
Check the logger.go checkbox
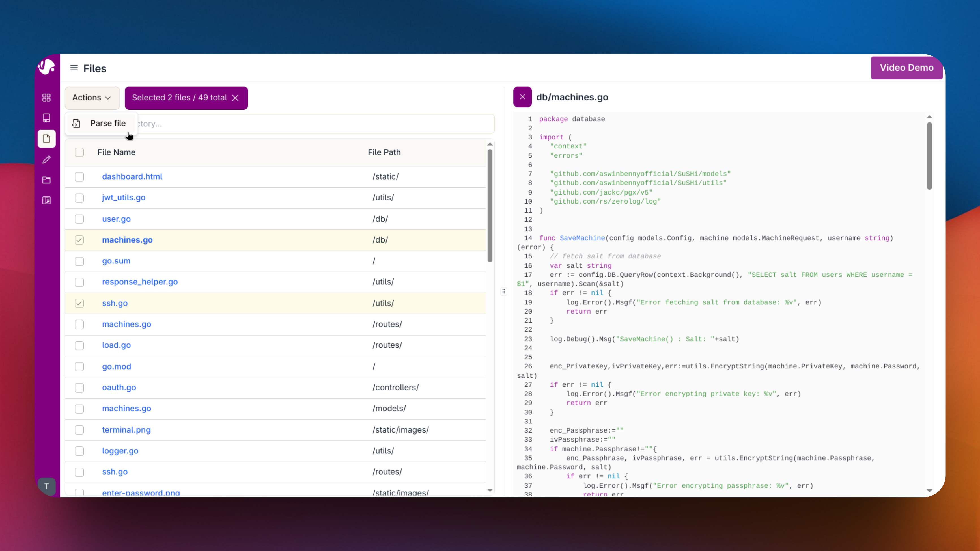coord(79,451)
